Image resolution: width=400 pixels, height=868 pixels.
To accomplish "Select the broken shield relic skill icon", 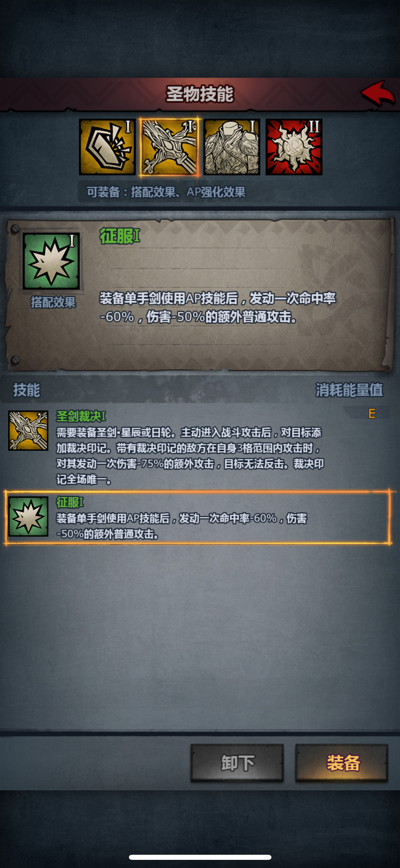I will (x=107, y=147).
